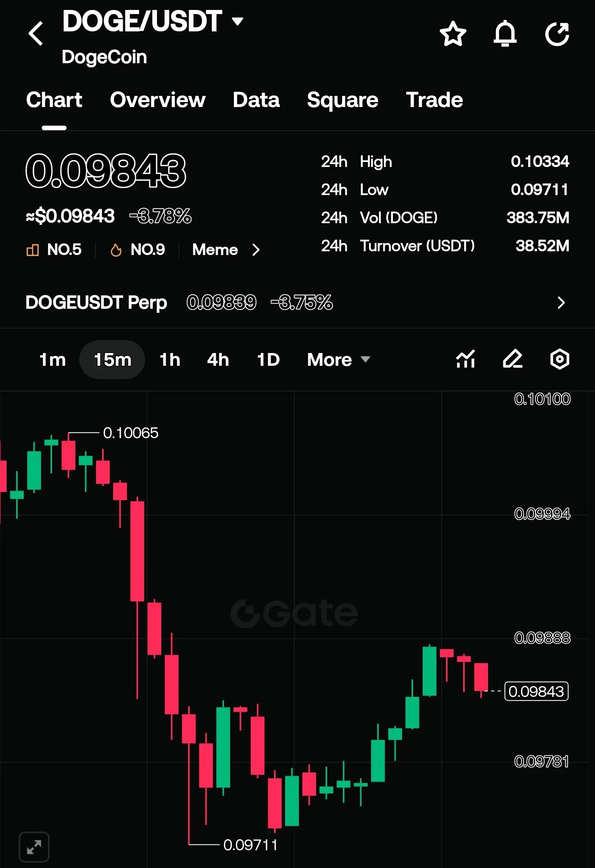Tap the Perp price 0.09839

point(221,303)
